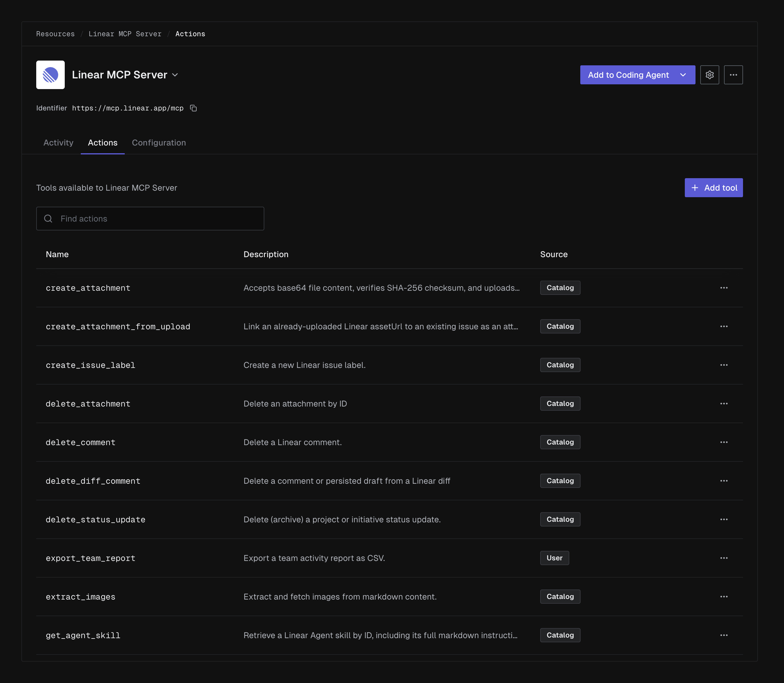Switch to the Configuration tab
Screen dimensions: 784x683
(159, 143)
